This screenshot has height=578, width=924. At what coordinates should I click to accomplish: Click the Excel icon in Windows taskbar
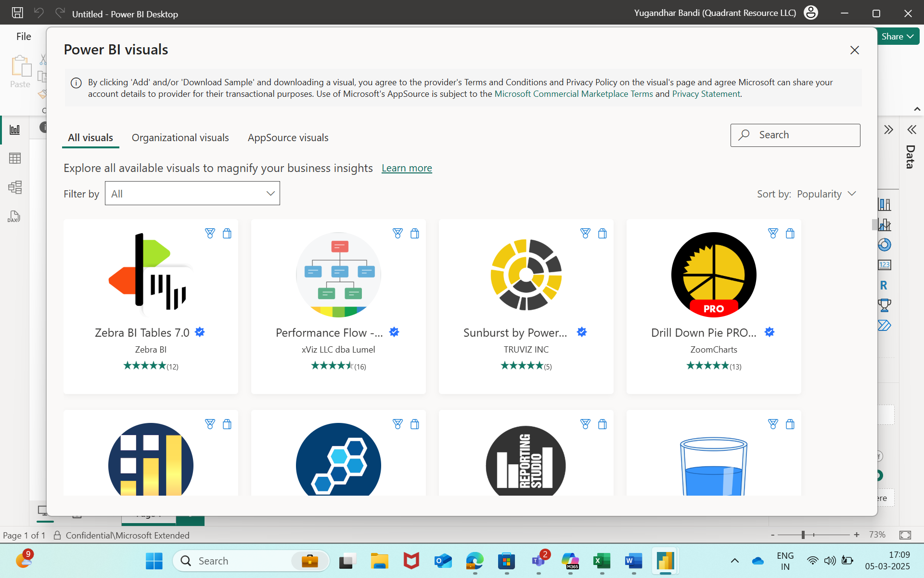click(x=602, y=561)
